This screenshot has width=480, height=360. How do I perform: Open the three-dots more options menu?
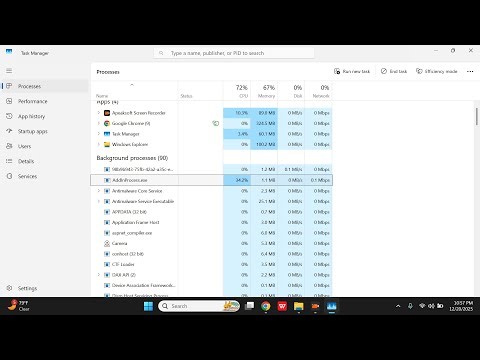pos(470,71)
